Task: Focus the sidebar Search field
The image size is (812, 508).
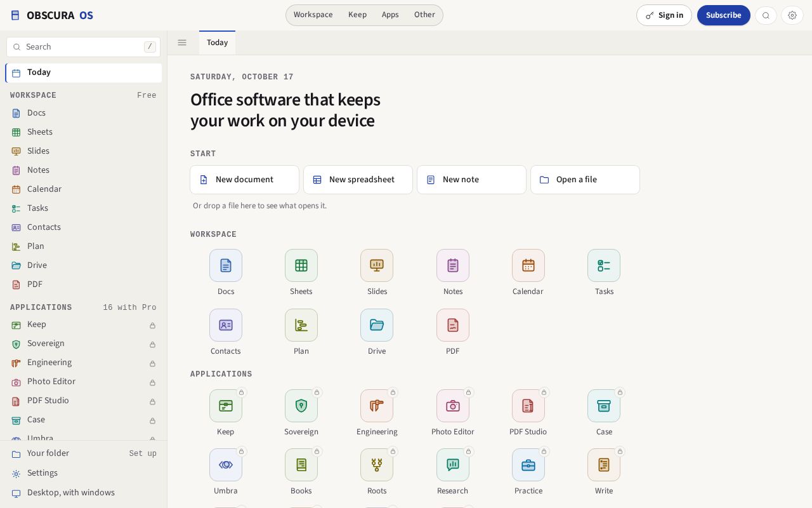Action: (83, 47)
